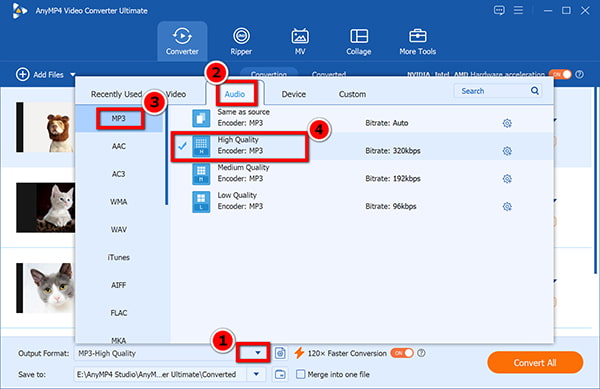This screenshot has width=600, height=389.
Task: Expand the Save to path dropdown
Action: pyautogui.click(x=256, y=374)
